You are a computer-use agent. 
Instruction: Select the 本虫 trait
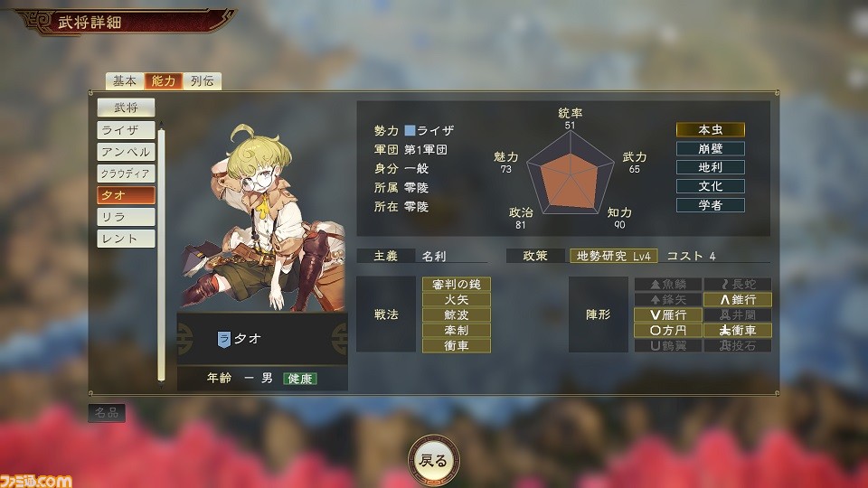point(711,129)
